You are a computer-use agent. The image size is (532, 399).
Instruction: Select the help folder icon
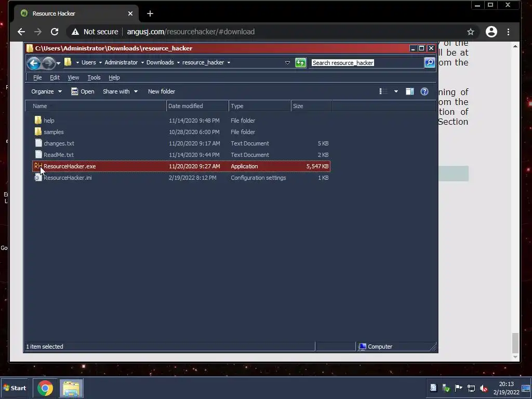point(38,120)
